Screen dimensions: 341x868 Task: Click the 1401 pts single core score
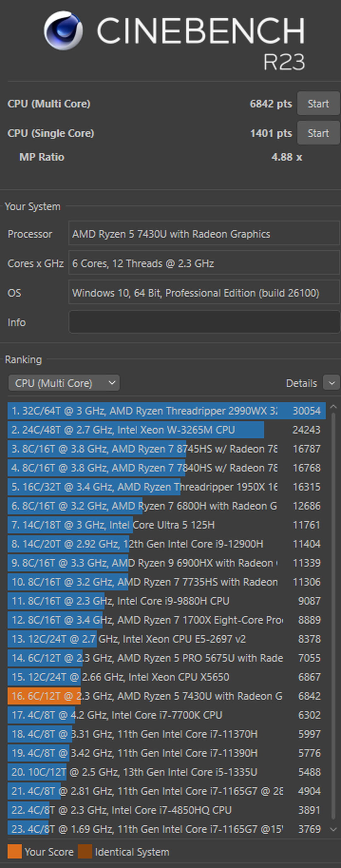[271, 133]
